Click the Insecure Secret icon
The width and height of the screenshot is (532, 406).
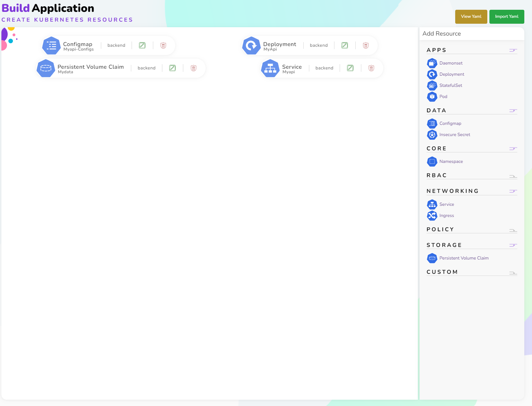coord(432,135)
